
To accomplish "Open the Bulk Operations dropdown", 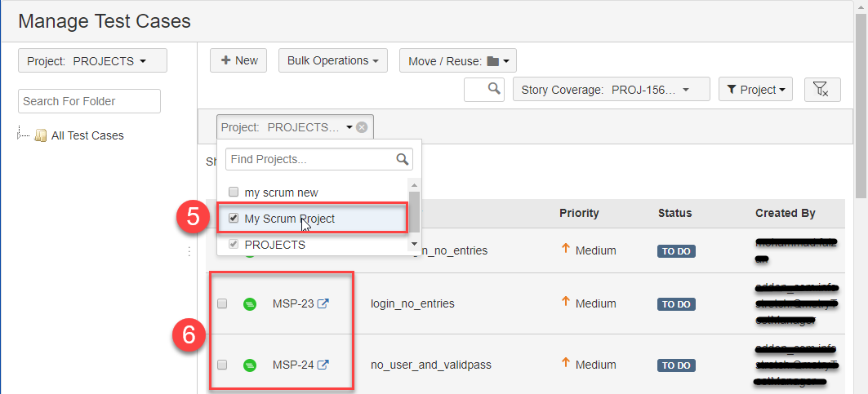I will (332, 60).
